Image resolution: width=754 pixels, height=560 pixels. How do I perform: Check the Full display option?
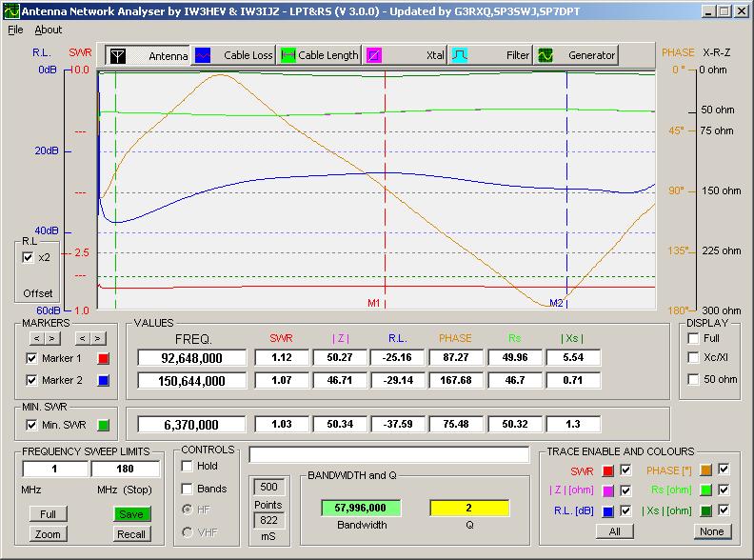pyautogui.click(x=693, y=339)
